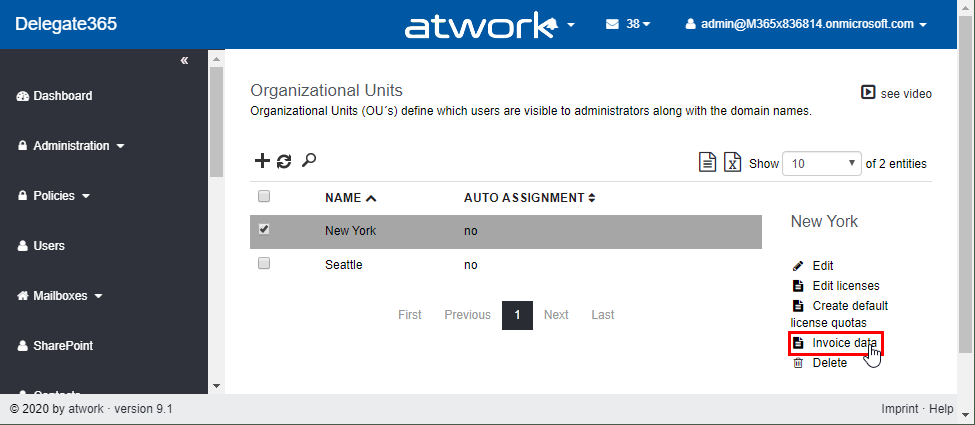Toggle the select-all checkbox in table header
The height and width of the screenshot is (425, 975).
click(x=264, y=197)
